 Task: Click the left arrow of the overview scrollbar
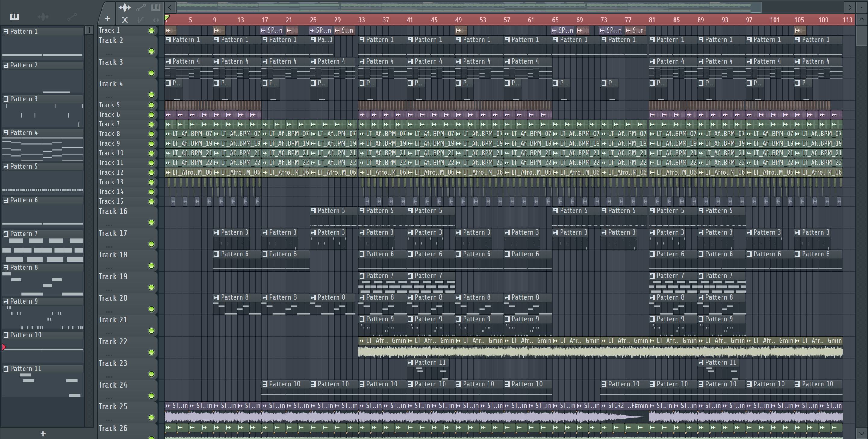point(170,7)
